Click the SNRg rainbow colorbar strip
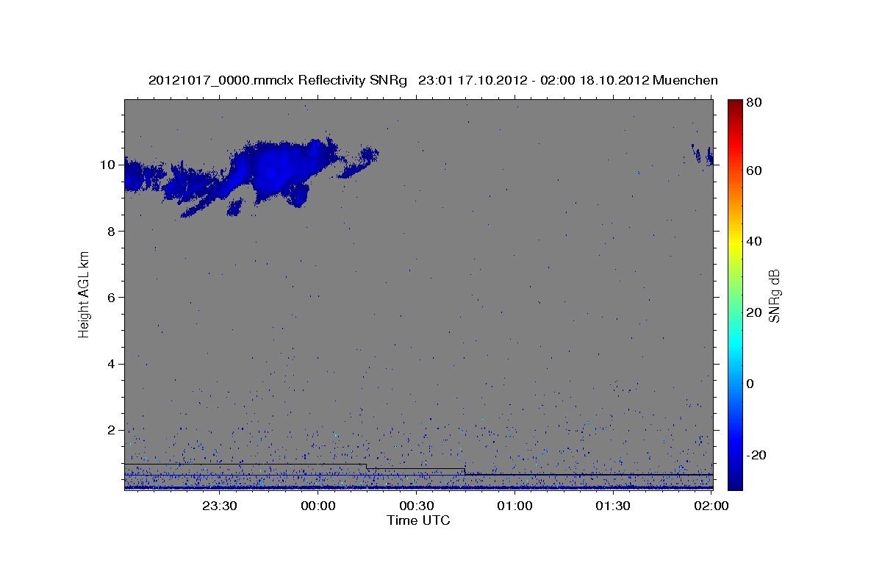This screenshot has width=882, height=588. coord(735,295)
